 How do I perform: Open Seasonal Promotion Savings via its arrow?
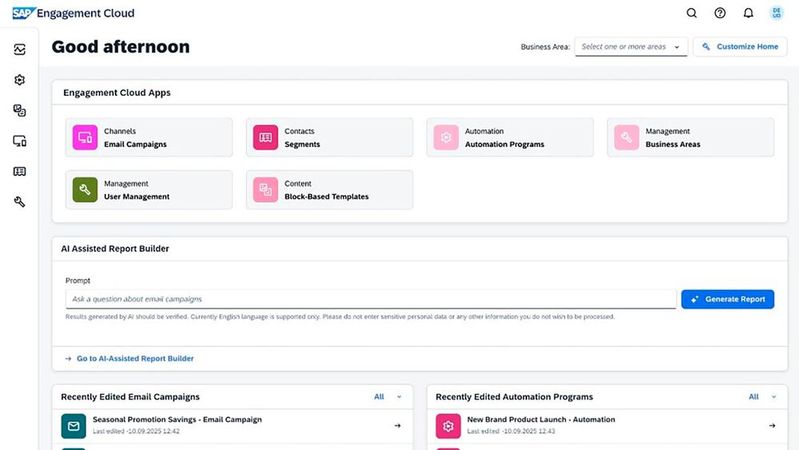pyautogui.click(x=397, y=426)
